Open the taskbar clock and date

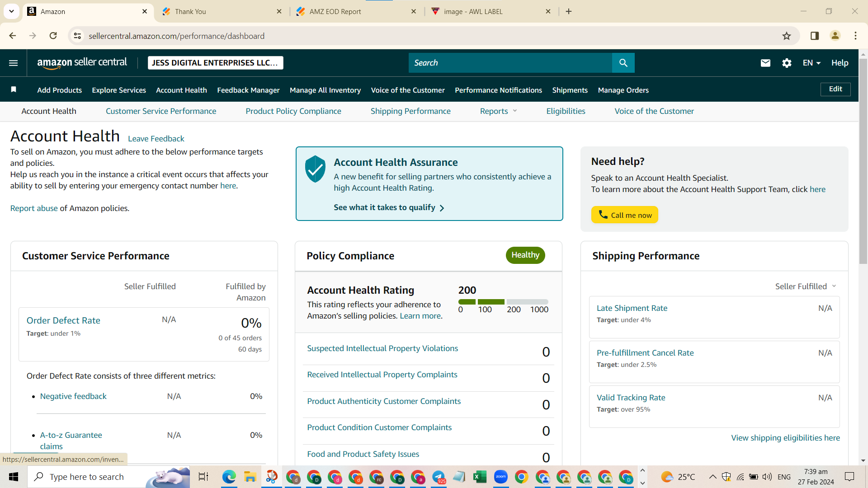816,477
